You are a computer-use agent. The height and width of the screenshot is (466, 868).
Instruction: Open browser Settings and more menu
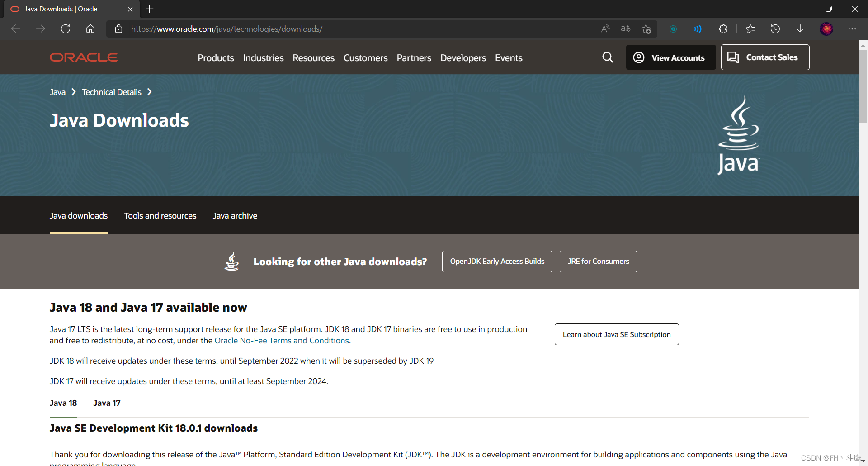pyautogui.click(x=852, y=29)
